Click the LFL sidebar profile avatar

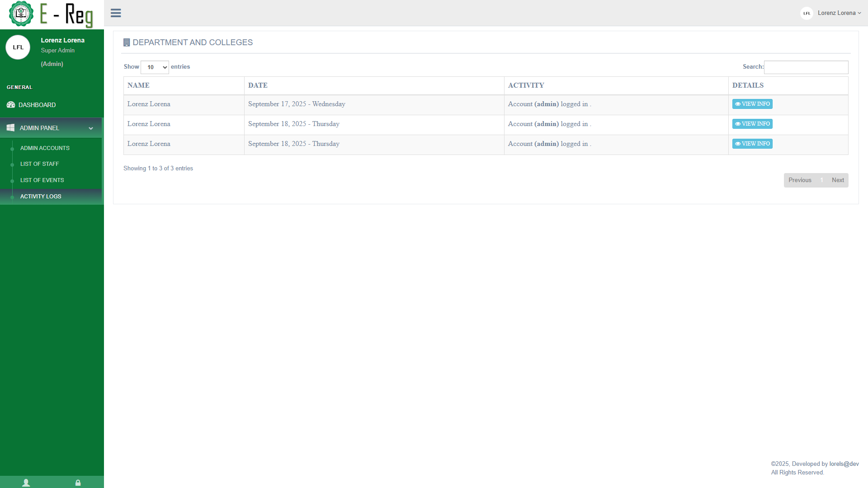point(18,47)
